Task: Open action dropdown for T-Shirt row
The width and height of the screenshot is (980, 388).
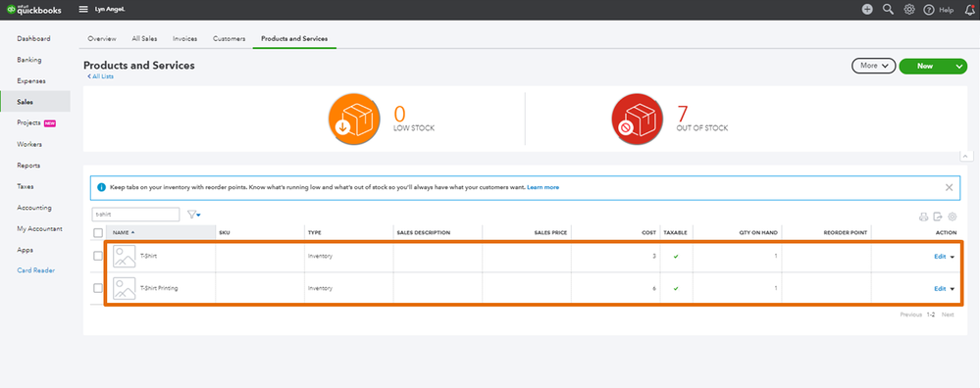Action: click(953, 257)
